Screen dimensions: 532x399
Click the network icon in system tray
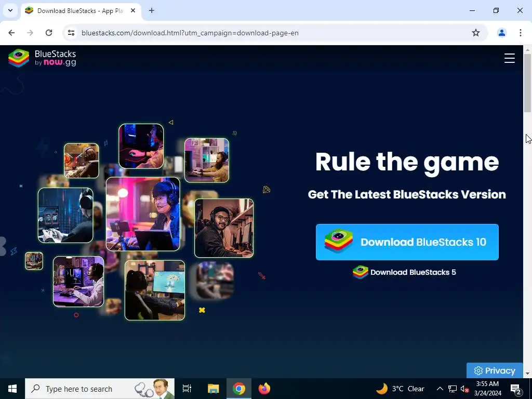coord(453,389)
